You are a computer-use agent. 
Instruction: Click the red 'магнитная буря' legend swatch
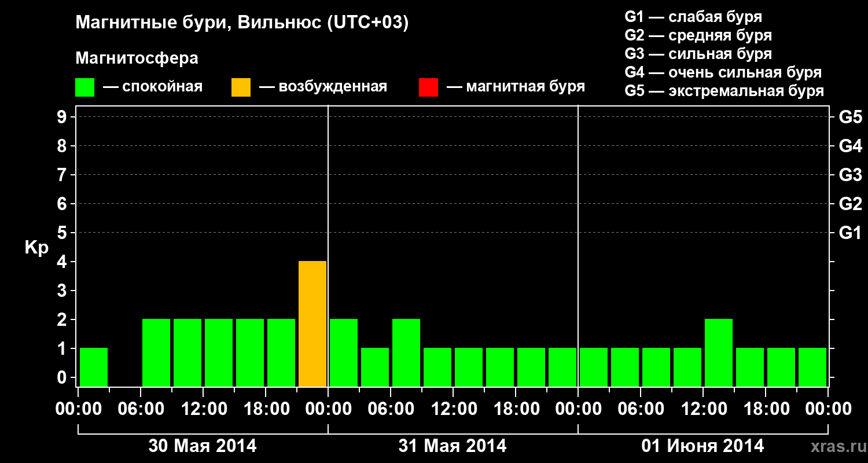(428, 87)
